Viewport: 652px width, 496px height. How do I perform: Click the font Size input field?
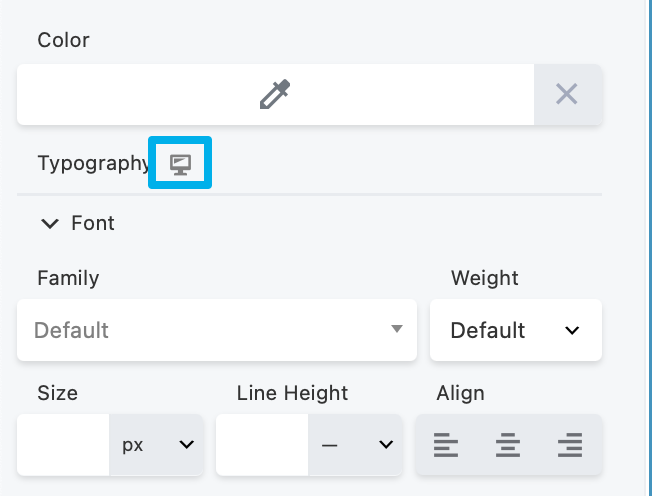(63, 445)
